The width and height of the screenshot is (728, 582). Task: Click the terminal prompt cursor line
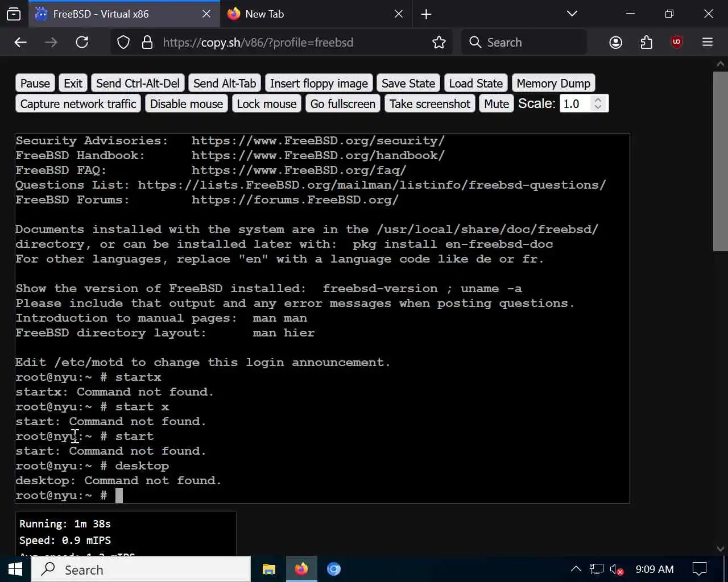pyautogui.click(x=69, y=495)
